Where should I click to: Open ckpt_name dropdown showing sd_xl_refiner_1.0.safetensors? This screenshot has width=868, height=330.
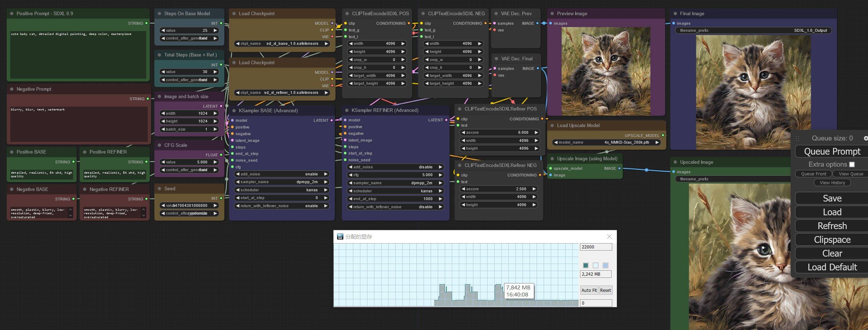[282, 93]
